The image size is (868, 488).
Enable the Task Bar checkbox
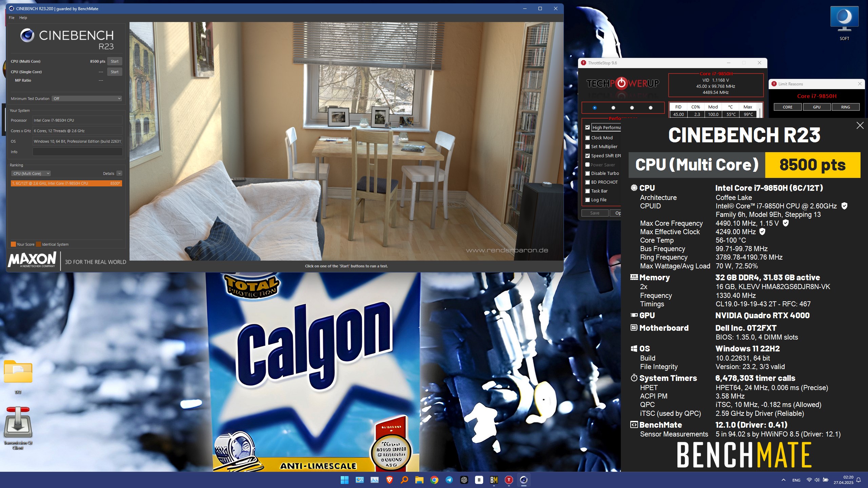tap(588, 191)
